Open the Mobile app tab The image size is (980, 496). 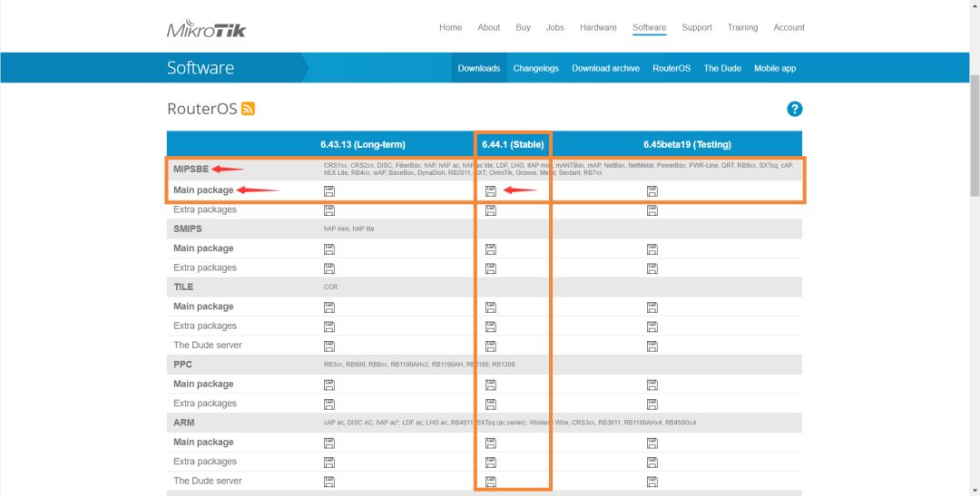(775, 68)
